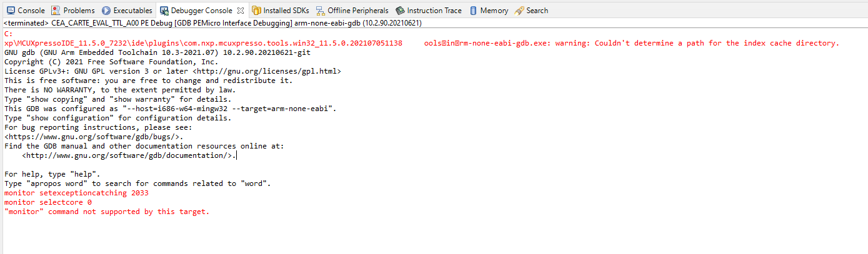This screenshot has width=868, height=254.
Task: Switch to the Console tab
Action: point(31,11)
